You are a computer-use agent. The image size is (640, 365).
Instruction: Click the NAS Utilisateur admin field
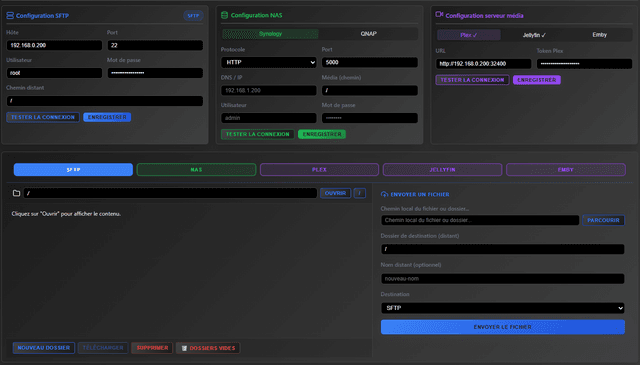click(x=269, y=118)
